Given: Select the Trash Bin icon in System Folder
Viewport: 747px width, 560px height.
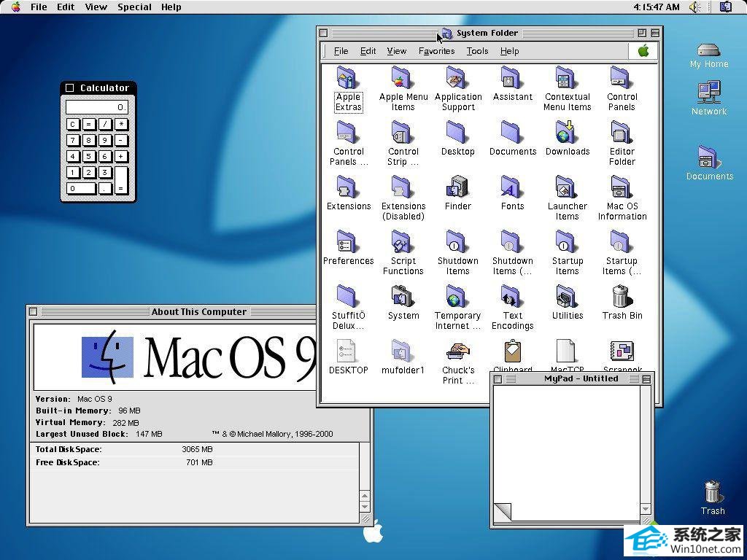Looking at the screenshot, I should pos(622,297).
